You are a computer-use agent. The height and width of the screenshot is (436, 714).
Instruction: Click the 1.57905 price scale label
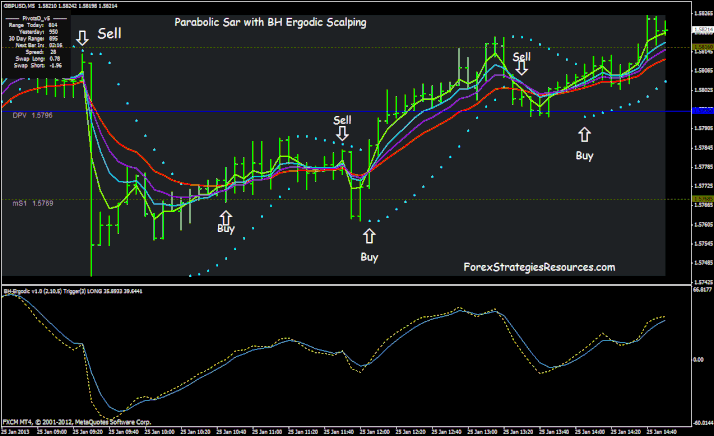pos(703,128)
